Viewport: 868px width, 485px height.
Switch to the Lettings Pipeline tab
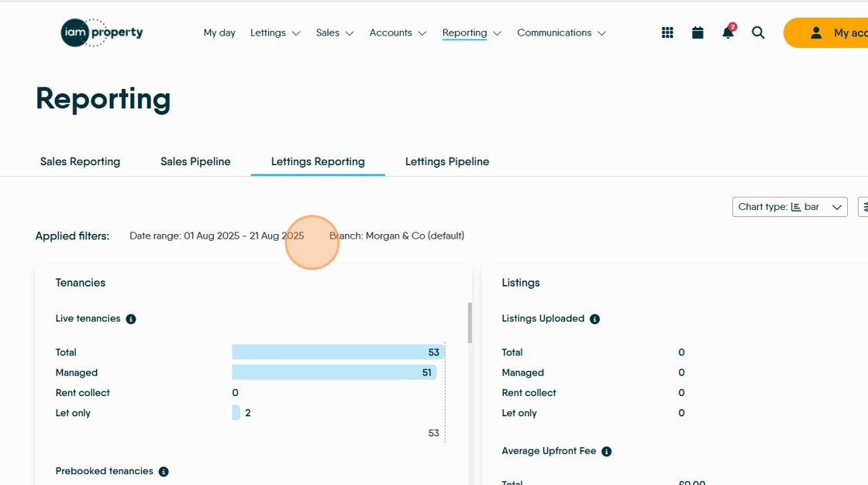447,162
